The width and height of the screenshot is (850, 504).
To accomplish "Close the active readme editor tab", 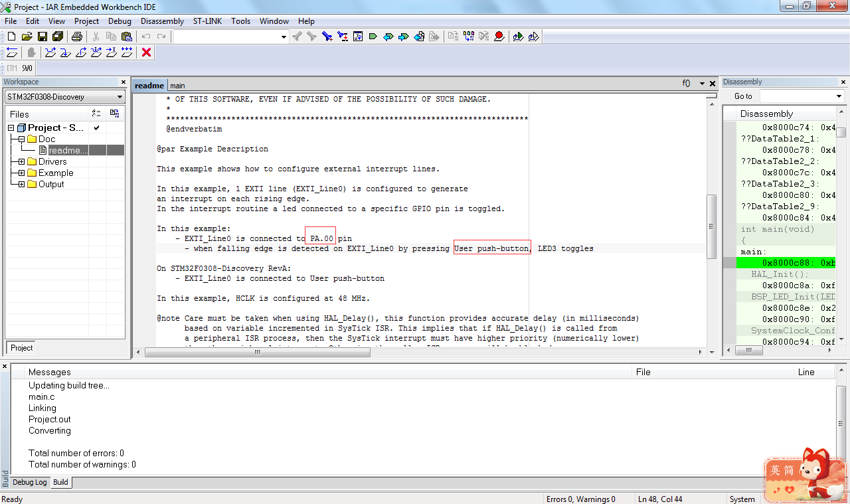I will 713,84.
